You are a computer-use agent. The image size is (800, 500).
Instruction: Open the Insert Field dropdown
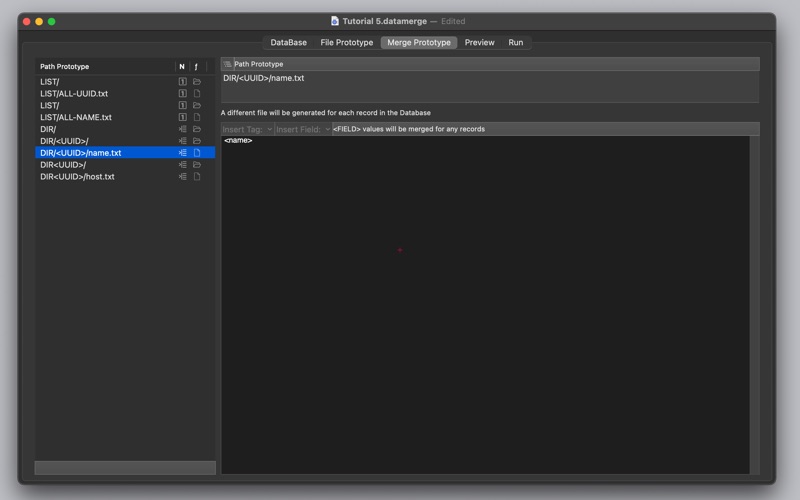(303, 129)
